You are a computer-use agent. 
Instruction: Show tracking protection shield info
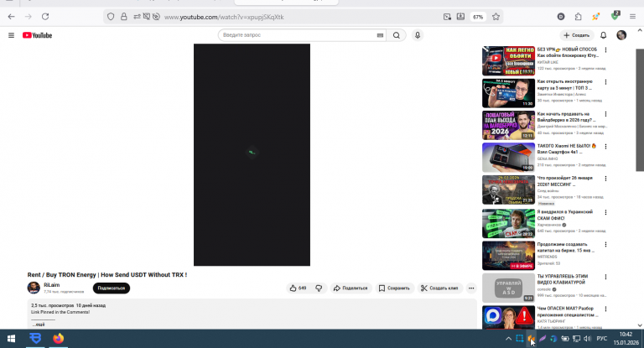[111, 17]
